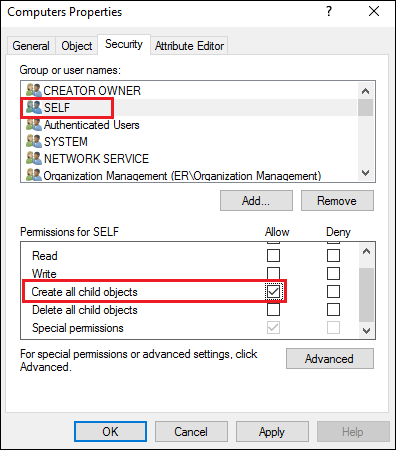Click down arrow of group names list
The height and width of the screenshot is (450, 396).
pos(366,173)
